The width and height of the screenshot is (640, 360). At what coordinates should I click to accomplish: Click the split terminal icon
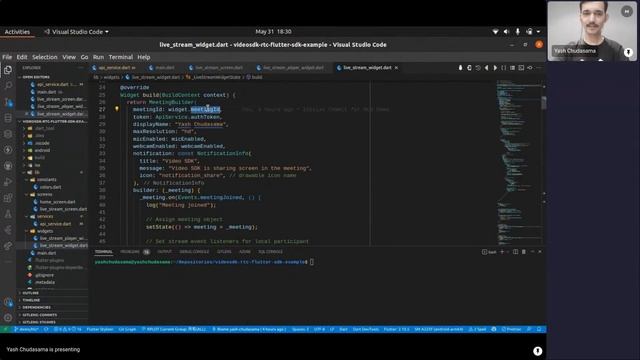[516, 252]
